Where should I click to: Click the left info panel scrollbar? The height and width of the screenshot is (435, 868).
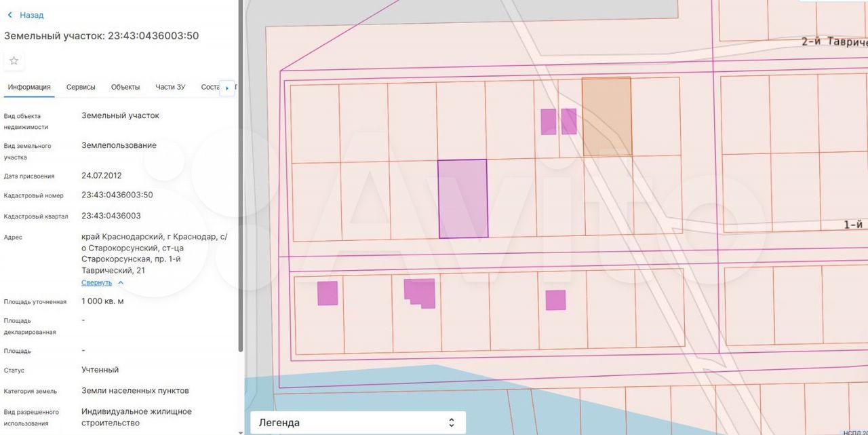[241, 204]
